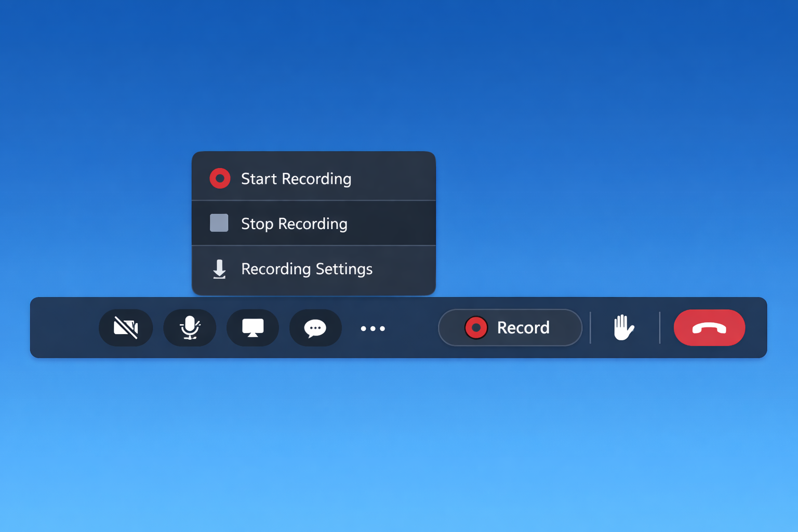Click the screen share monitor icon
The height and width of the screenshot is (532, 798).
coord(253,328)
